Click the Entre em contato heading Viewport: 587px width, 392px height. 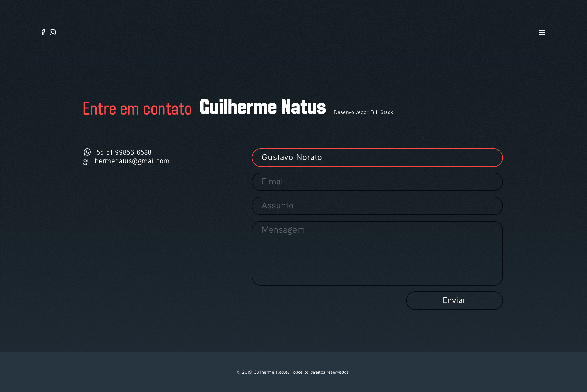(x=137, y=109)
